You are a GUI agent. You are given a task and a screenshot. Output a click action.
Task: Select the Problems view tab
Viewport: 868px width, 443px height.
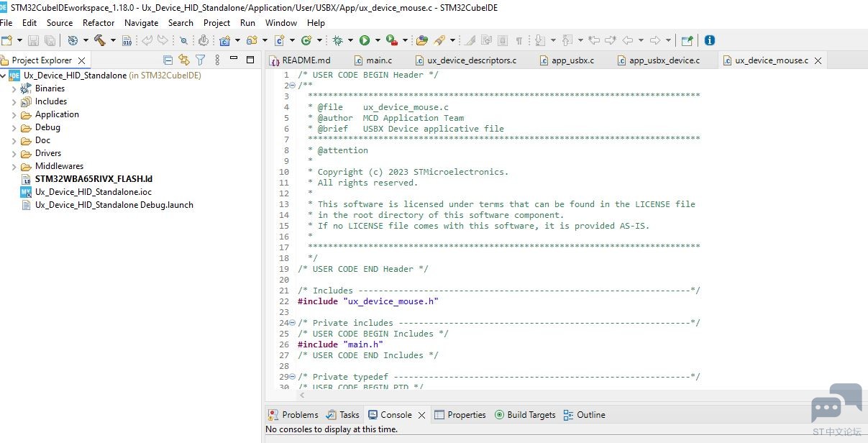tap(293, 415)
